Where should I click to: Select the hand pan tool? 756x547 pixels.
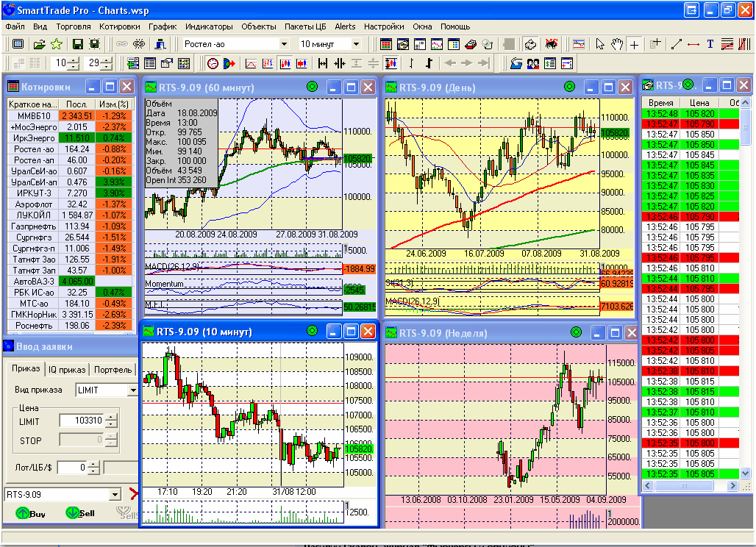tap(617, 44)
